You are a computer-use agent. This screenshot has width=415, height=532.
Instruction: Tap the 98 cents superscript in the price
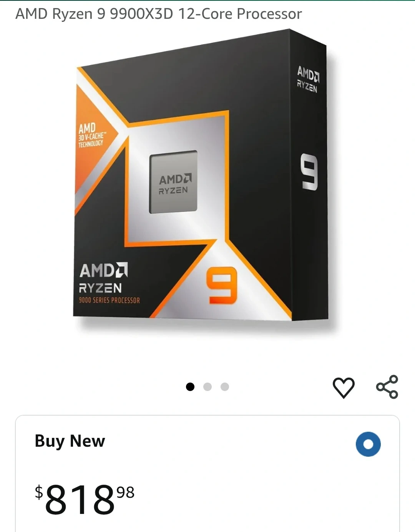pos(125,492)
